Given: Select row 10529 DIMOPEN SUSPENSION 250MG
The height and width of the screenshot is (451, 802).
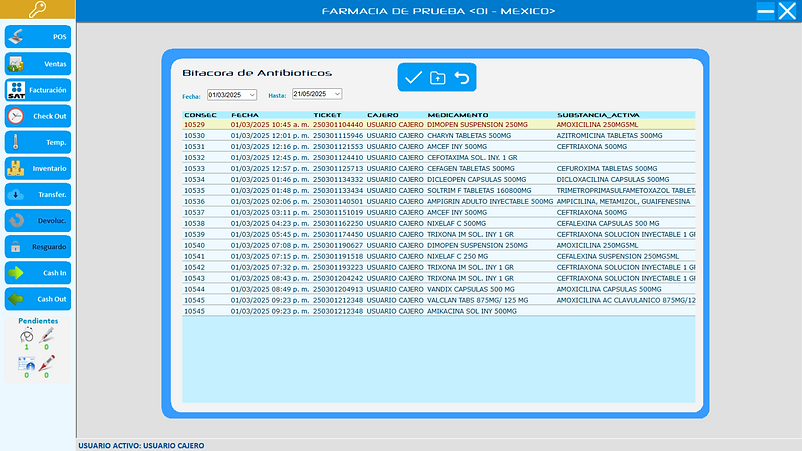Looking at the screenshot, I should (x=438, y=124).
